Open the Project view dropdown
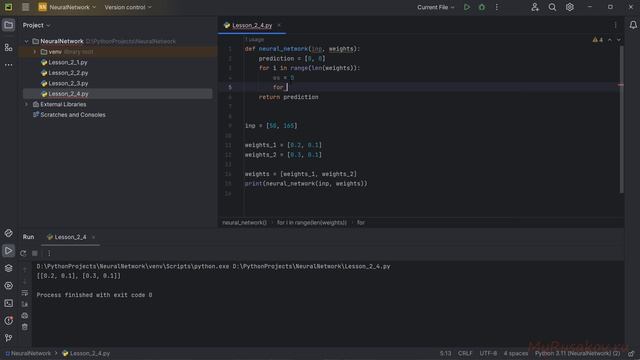 click(36, 25)
